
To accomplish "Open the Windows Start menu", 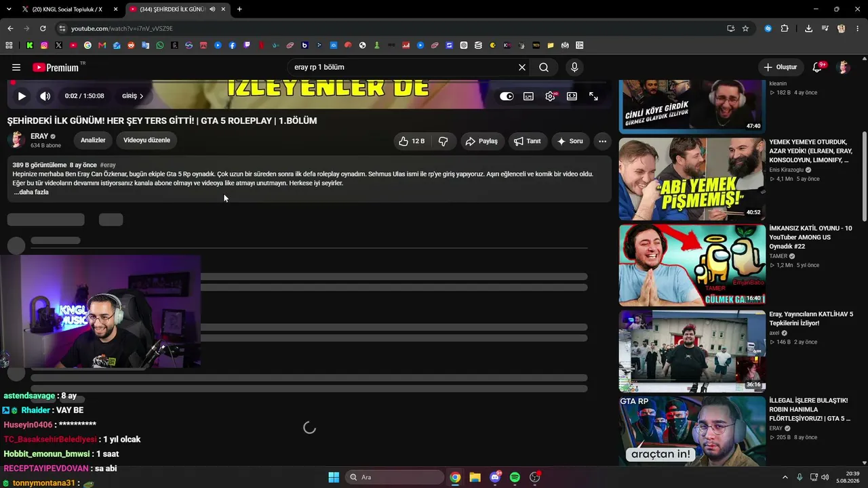I will click(x=334, y=477).
